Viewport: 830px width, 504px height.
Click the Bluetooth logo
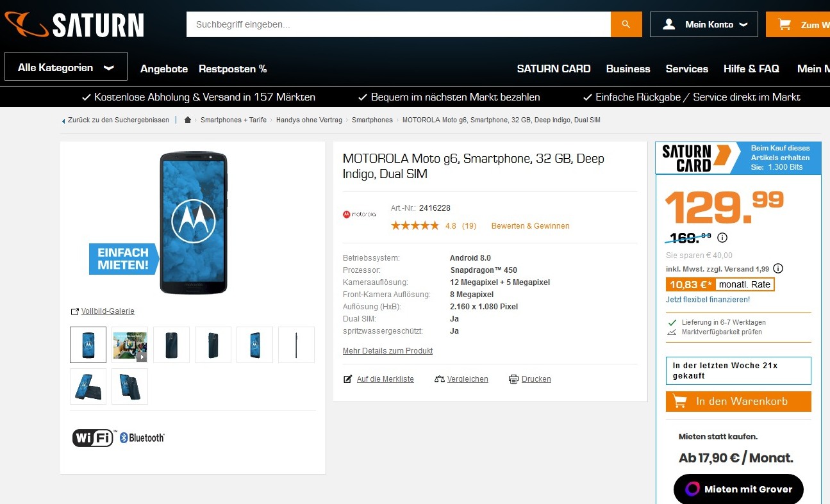[142, 438]
